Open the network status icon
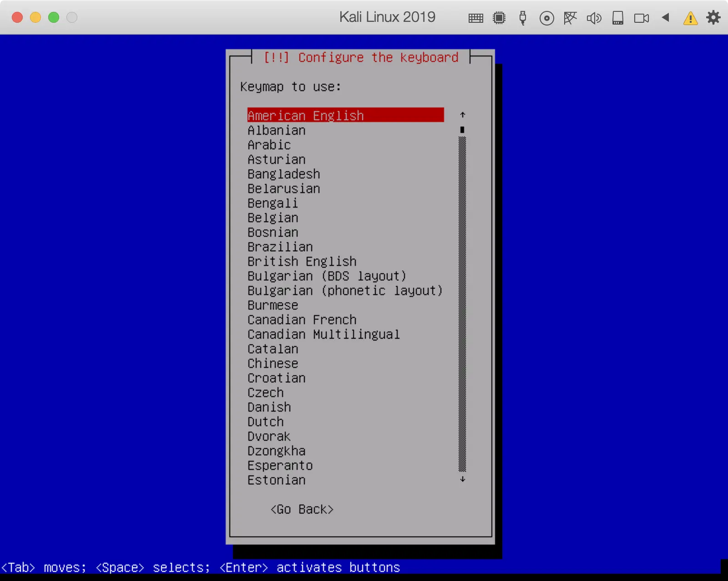Image resolution: width=728 pixels, height=581 pixels. point(570,18)
